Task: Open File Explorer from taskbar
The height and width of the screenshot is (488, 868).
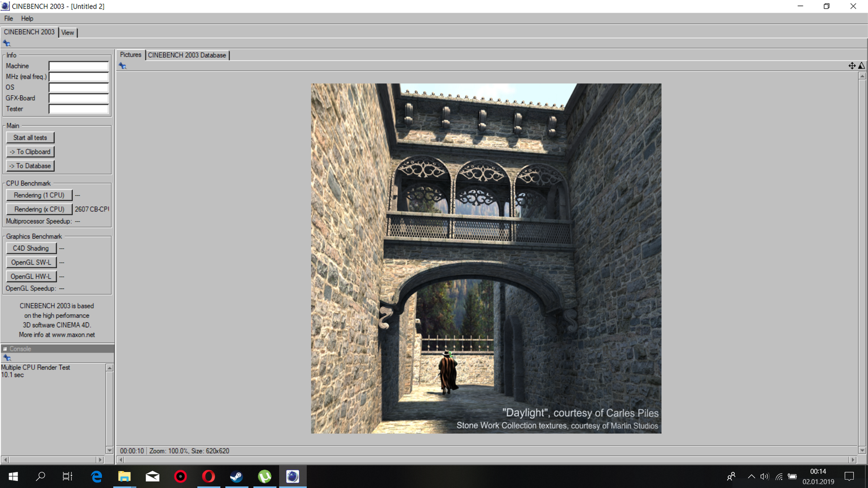Action: pyautogui.click(x=124, y=477)
